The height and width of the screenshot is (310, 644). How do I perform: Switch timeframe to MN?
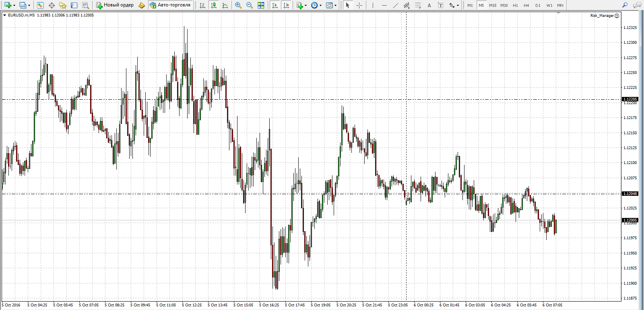pyautogui.click(x=560, y=5)
